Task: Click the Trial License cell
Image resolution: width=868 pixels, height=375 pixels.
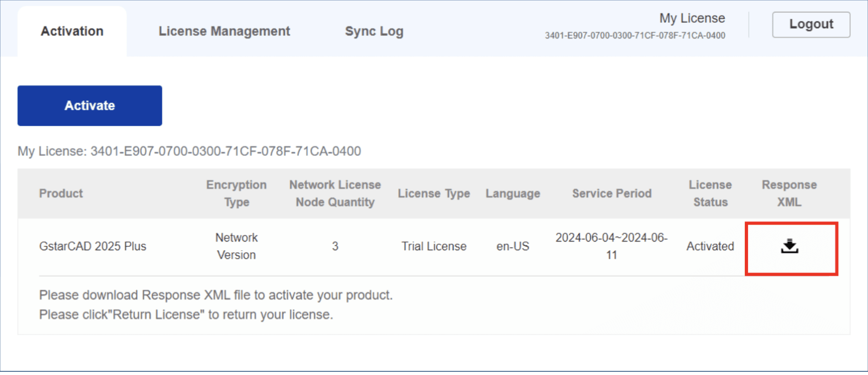Action: pos(433,246)
